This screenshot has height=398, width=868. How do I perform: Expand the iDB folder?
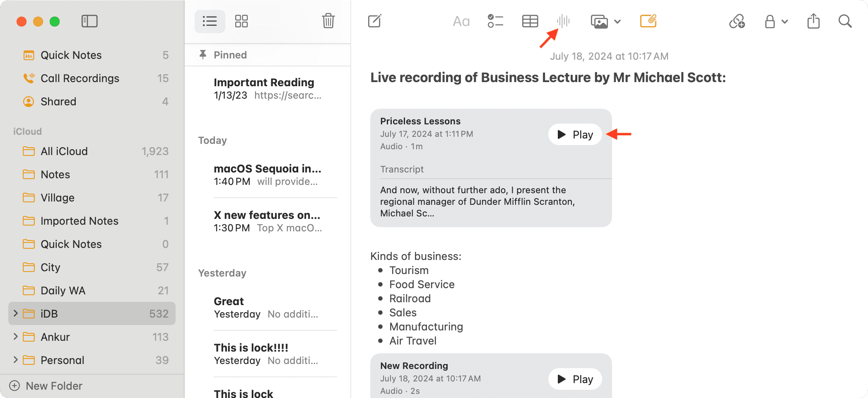pyautogui.click(x=16, y=313)
